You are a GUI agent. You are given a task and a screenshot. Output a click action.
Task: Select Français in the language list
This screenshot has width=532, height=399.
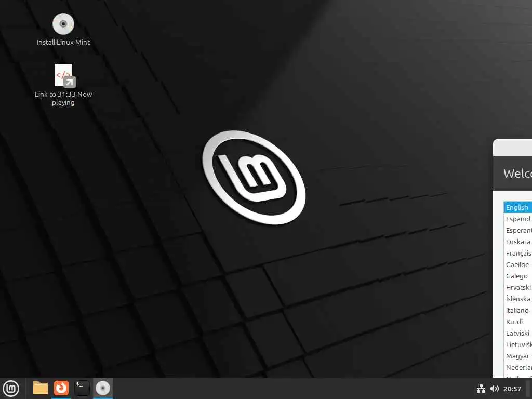(518, 253)
